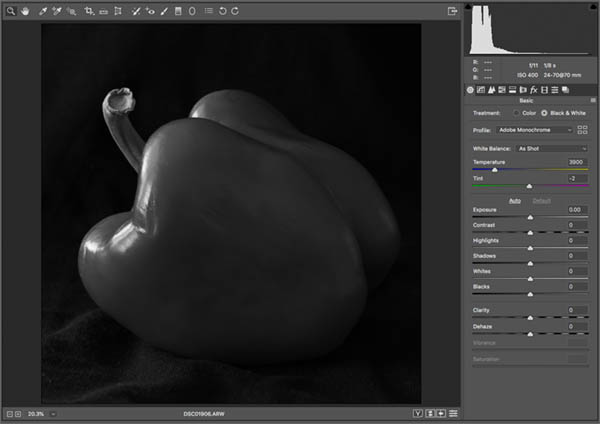Click the Temperature value field

tap(577, 162)
